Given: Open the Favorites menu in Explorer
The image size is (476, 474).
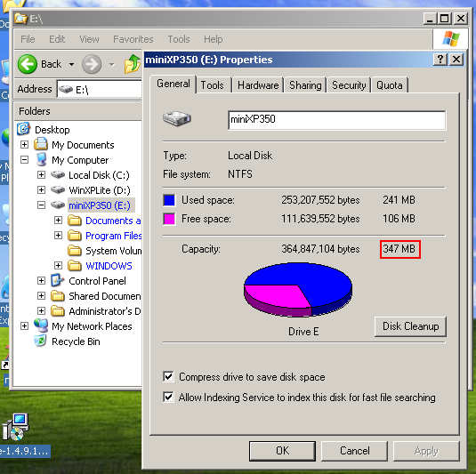Looking at the screenshot, I should pos(133,39).
